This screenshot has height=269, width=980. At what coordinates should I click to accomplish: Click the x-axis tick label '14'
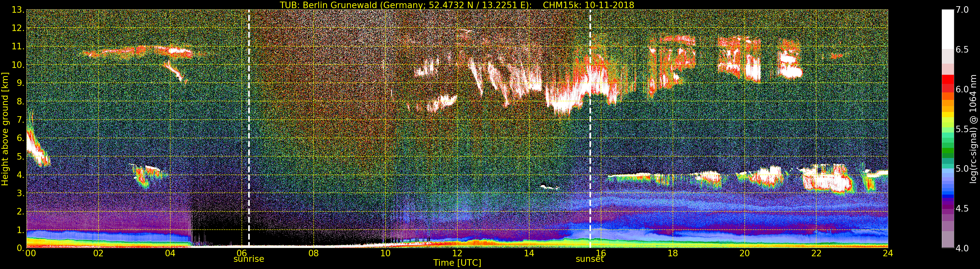pos(529,253)
